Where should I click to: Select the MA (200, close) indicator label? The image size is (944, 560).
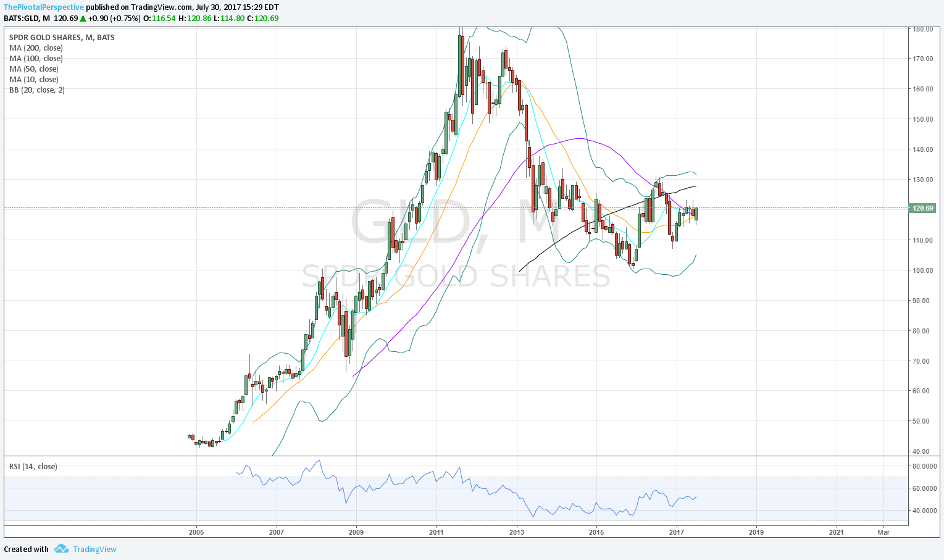[36, 48]
